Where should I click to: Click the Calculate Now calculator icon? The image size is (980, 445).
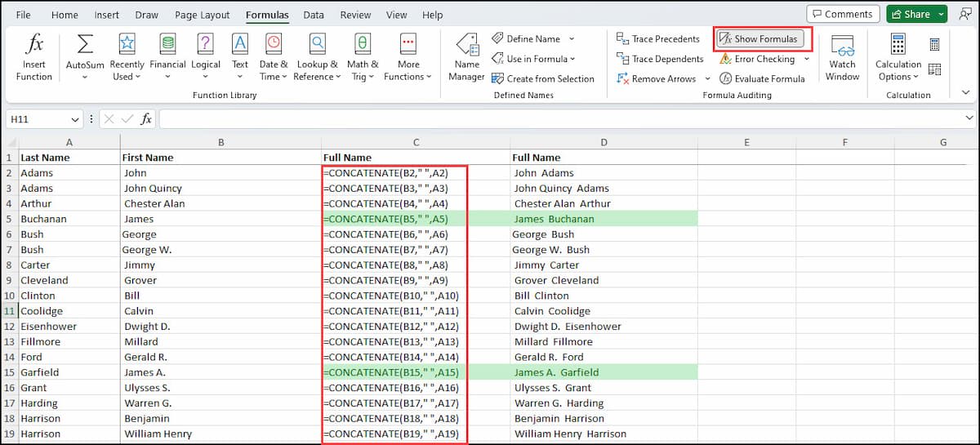tap(935, 44)
